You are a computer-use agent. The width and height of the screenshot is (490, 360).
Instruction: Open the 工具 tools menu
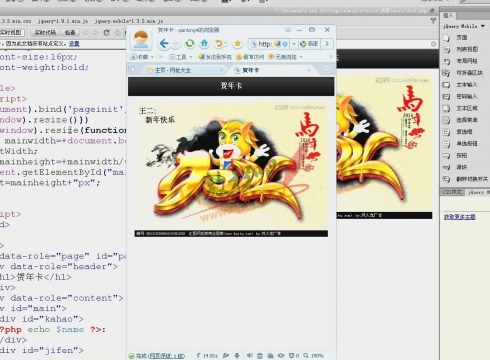[181, 57]
